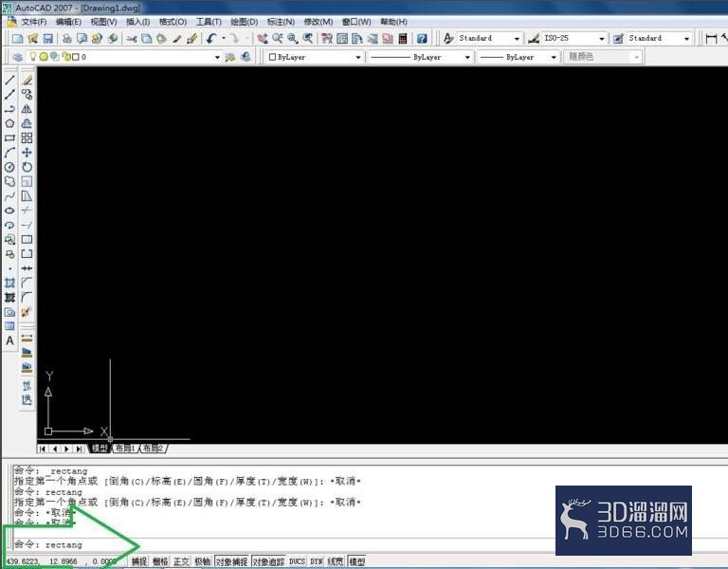Select the Explode modify tool

click(27, 312)
